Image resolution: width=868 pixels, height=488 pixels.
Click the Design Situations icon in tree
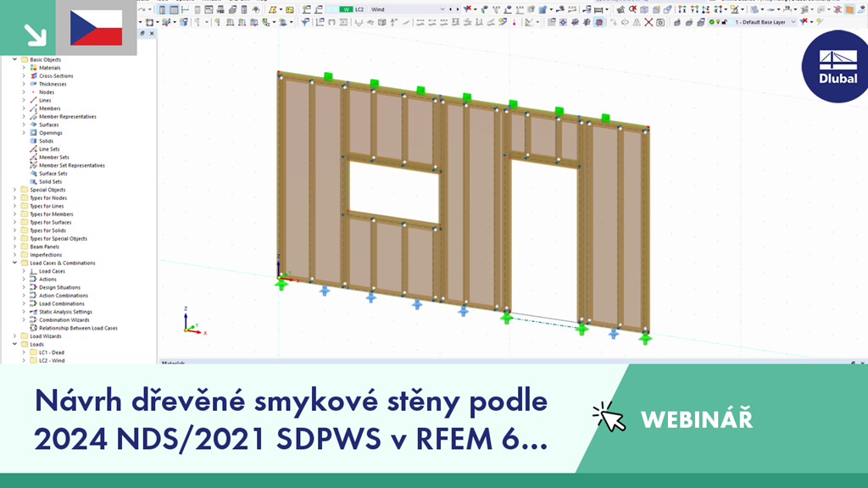click(x=33, y=287)
